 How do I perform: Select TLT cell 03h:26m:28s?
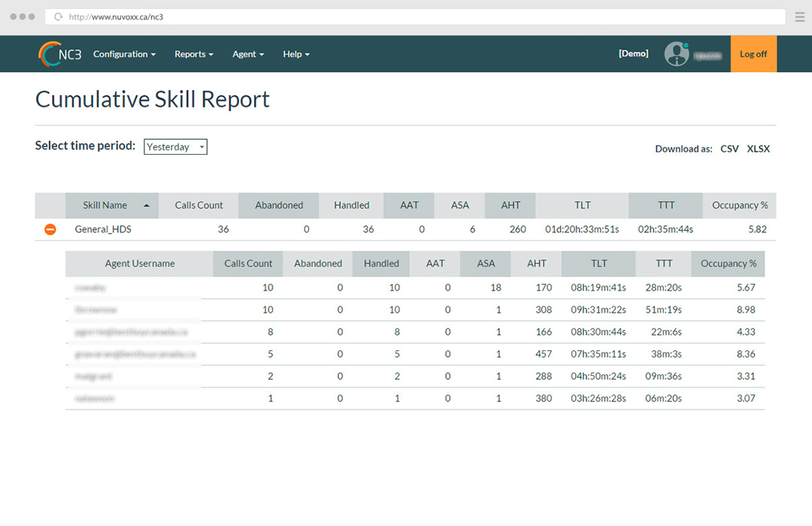(598, 398)
